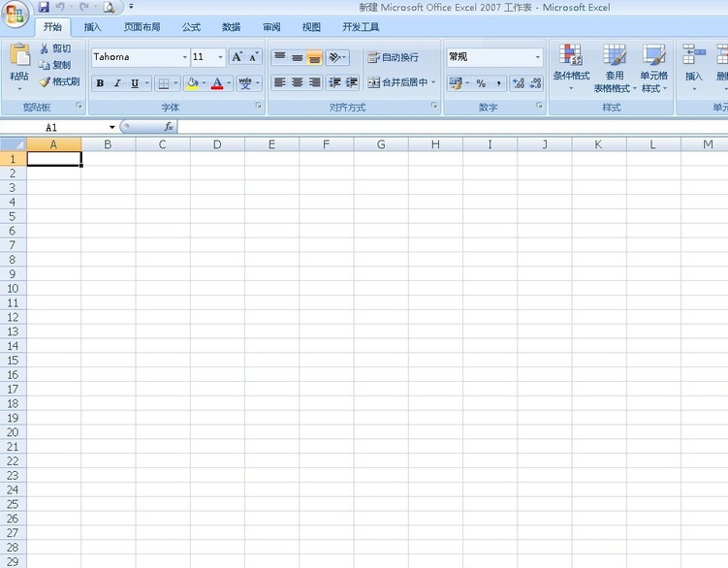Image resolution: width=728 pixels, height=568 pixels.
Task: Open 数字 group dialog launcher
Action: coord(539,106)
